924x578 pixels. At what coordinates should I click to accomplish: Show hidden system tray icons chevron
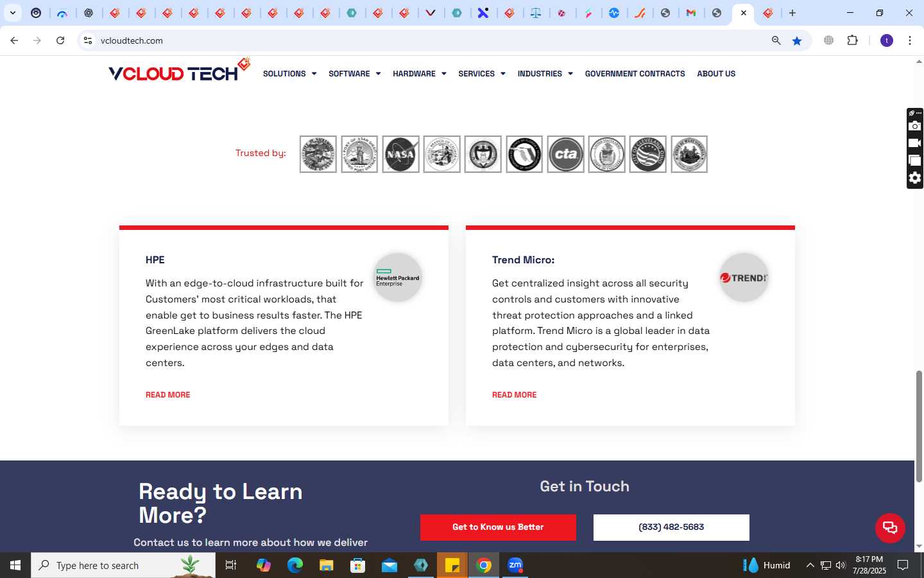pyautogui.click(x=810, y=565)
